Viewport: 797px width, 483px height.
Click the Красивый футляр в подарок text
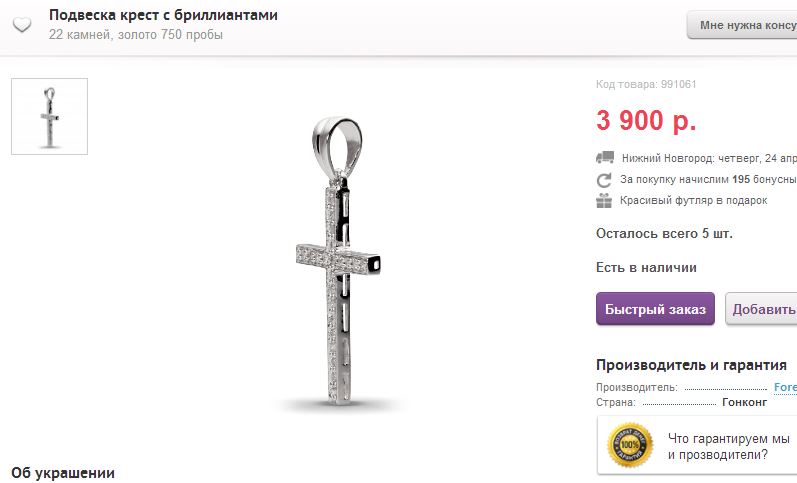click(x=693, y=201)
